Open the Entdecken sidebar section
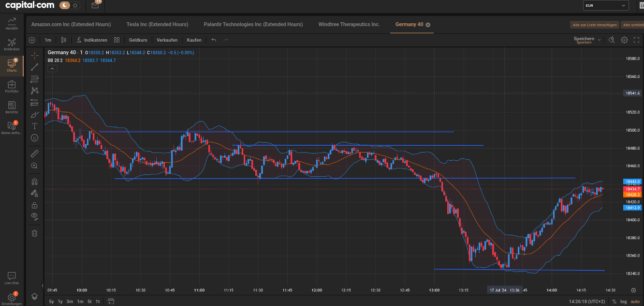The width and height of the screenshot is (644, 306). [12, 45]
